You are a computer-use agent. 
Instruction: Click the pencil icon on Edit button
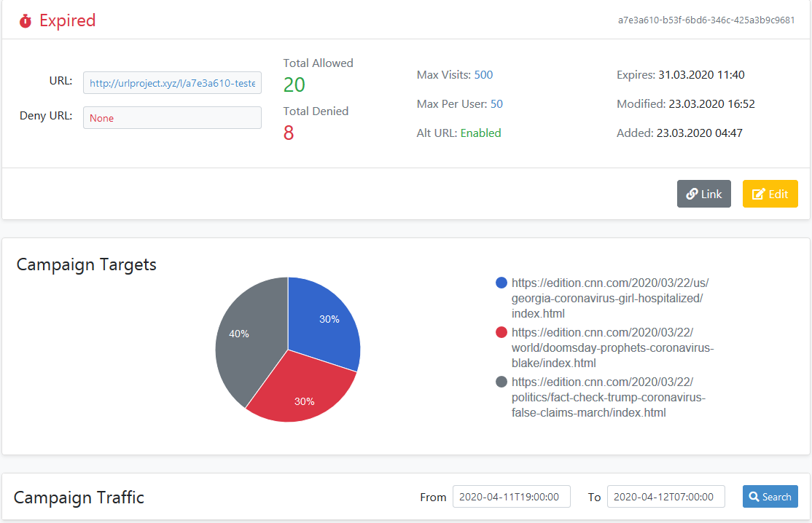pyautogui.click(x=758, y=194)
